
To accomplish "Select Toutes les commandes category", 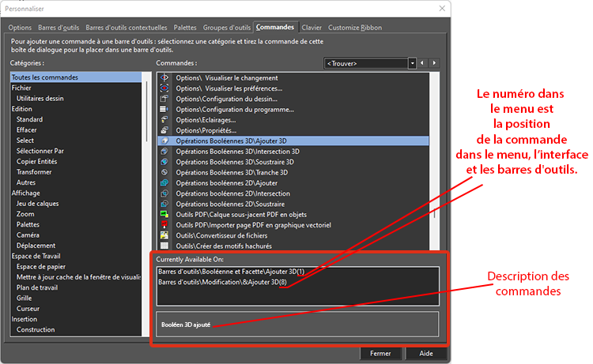I will pos(76,77).
